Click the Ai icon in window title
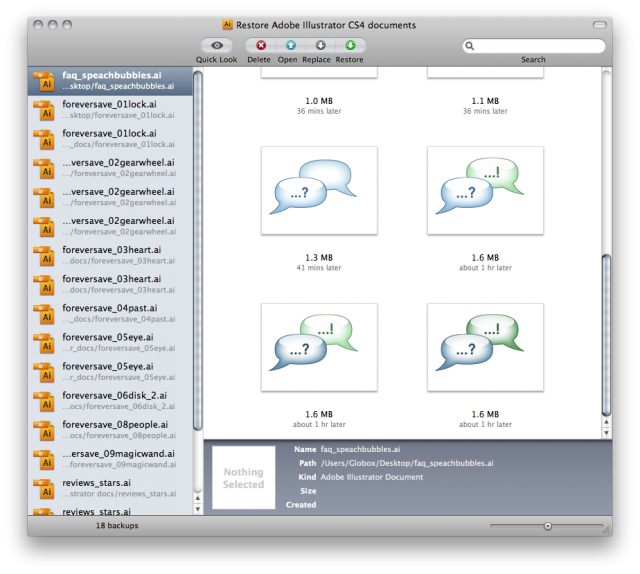The height and width of the screenshot is (574, 640). (227, 24)
